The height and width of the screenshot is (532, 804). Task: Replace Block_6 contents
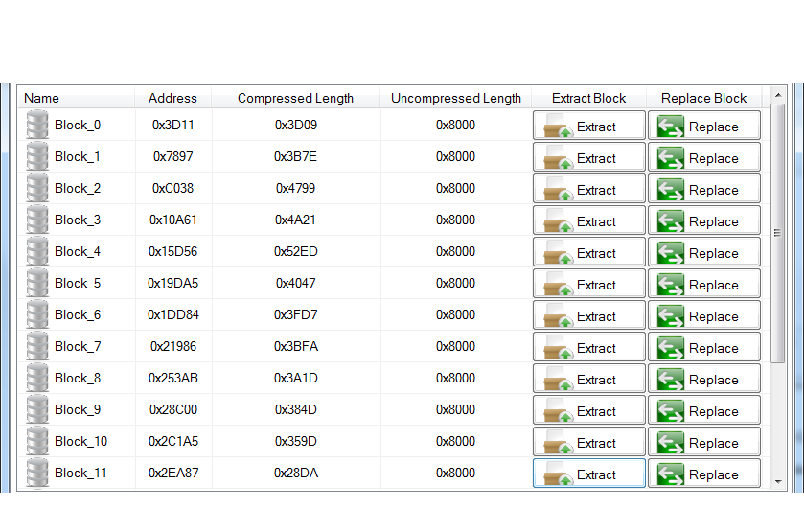(704, 315)
